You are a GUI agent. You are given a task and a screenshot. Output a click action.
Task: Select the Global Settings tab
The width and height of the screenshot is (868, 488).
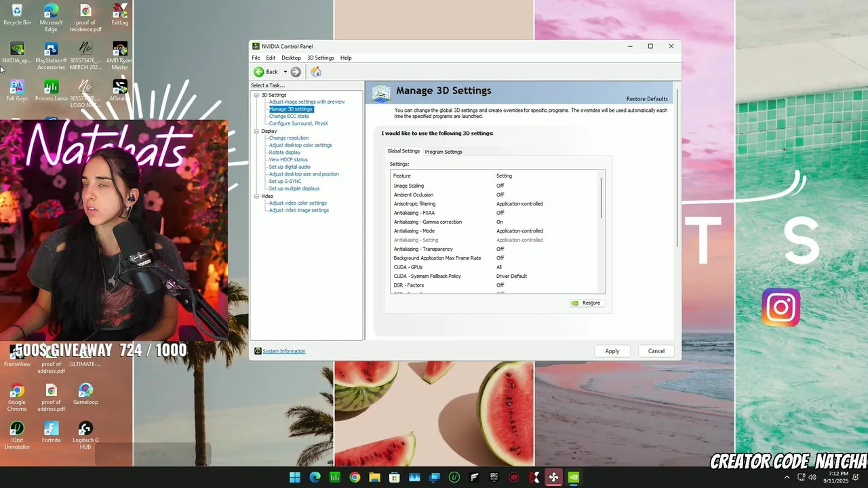(403, 151)
